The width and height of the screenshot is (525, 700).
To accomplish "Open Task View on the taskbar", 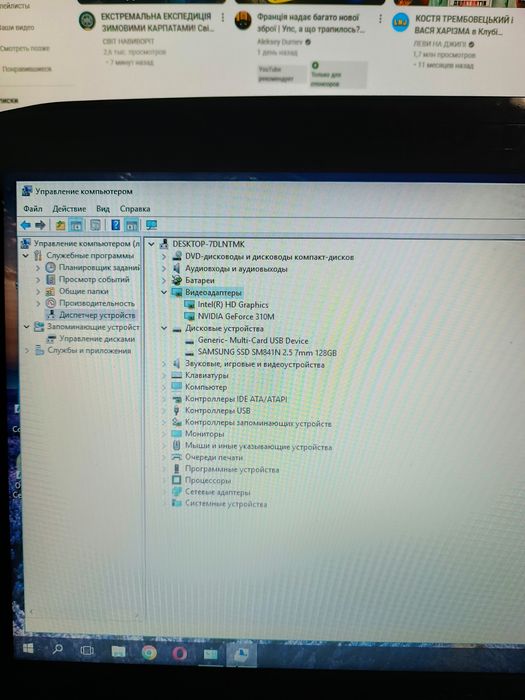I will pyautogui.click(x=88, y=650).
